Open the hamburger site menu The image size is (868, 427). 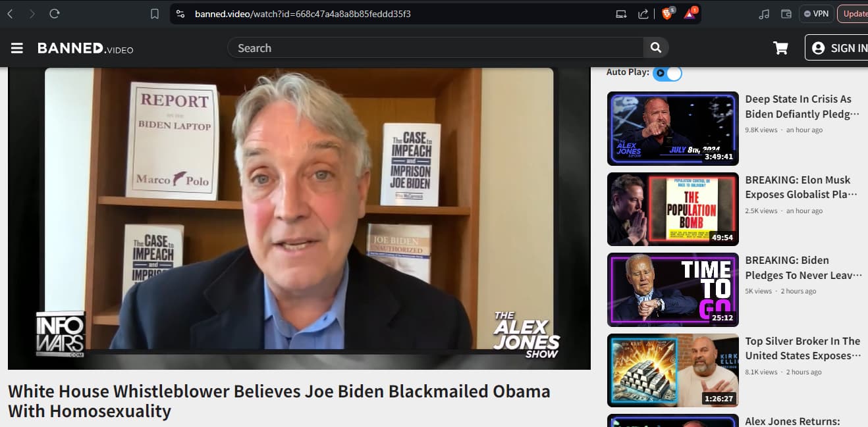(x=17, y=48)
